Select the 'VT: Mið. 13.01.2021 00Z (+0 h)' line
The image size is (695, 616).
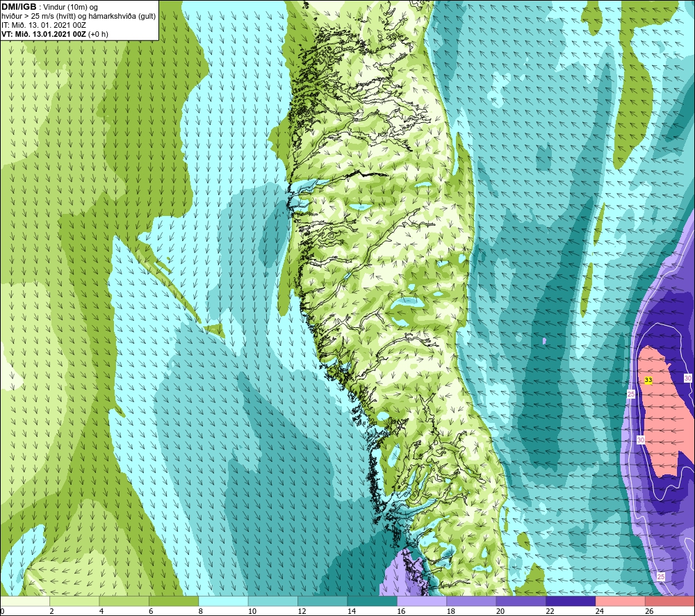click(x=54, y=34)
